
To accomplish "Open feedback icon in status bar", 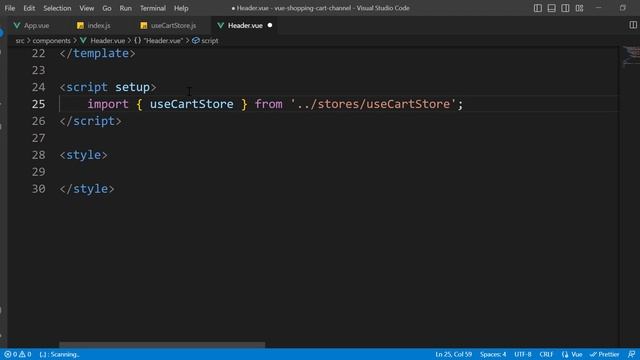I will (x=631, y=354).
